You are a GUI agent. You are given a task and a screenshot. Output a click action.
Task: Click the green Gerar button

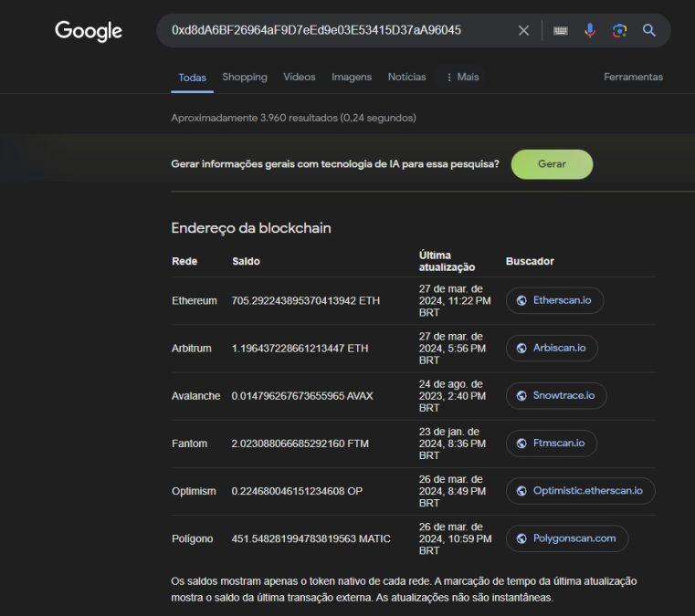pos(552,164)
